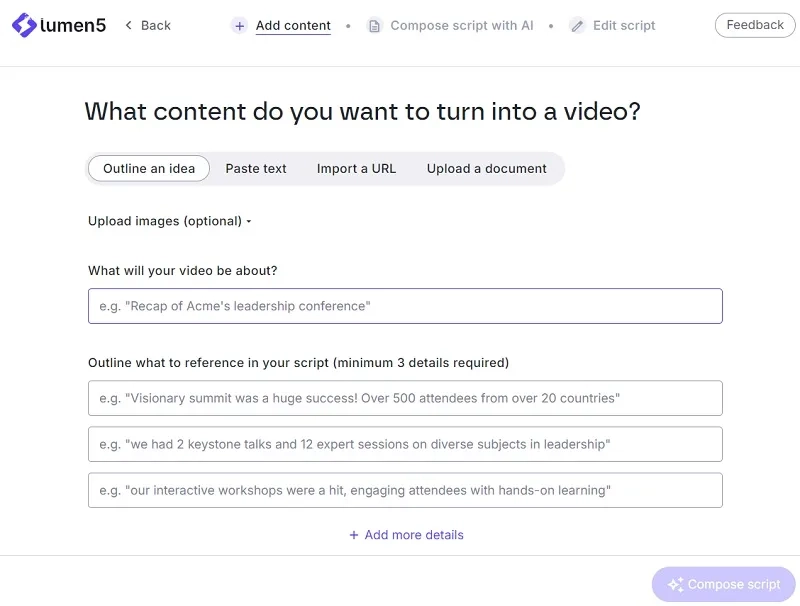Screen dimensions: 800x606
Task: Click the Back chevron arrow icon
Action: (x=129, y=25)
